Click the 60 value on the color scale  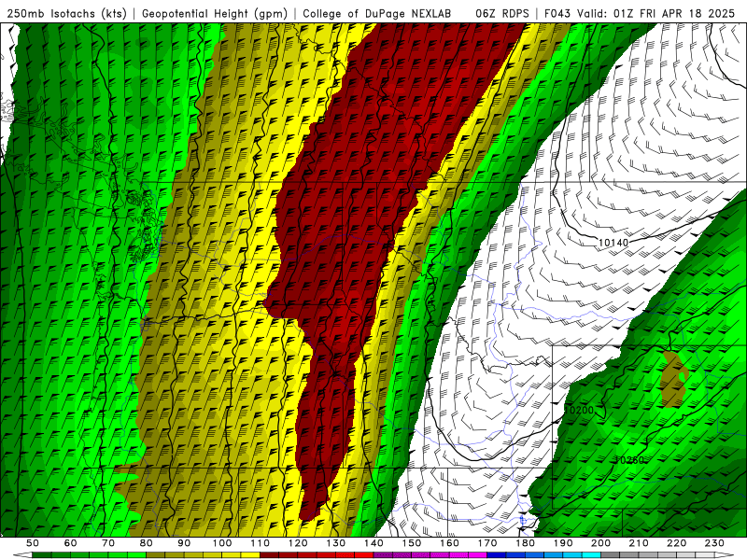coord(71,543)
